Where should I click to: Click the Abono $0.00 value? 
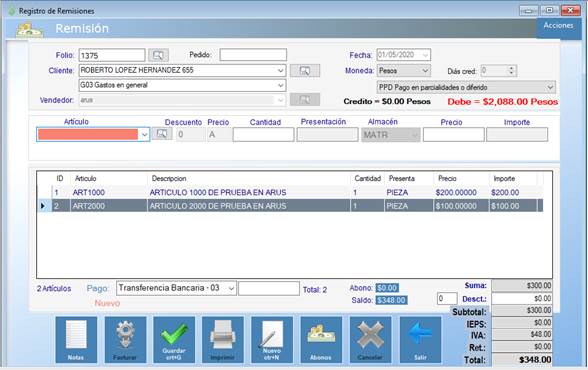pyautogui.click(x=387, y=288)
